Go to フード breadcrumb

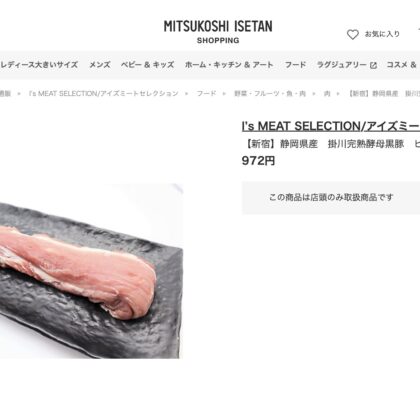point(206,94)
